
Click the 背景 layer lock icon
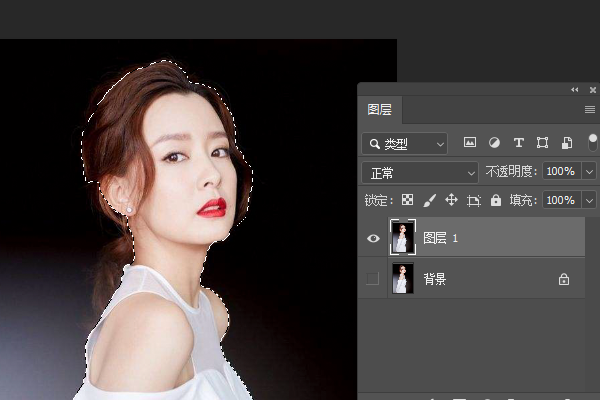(564, 279)
